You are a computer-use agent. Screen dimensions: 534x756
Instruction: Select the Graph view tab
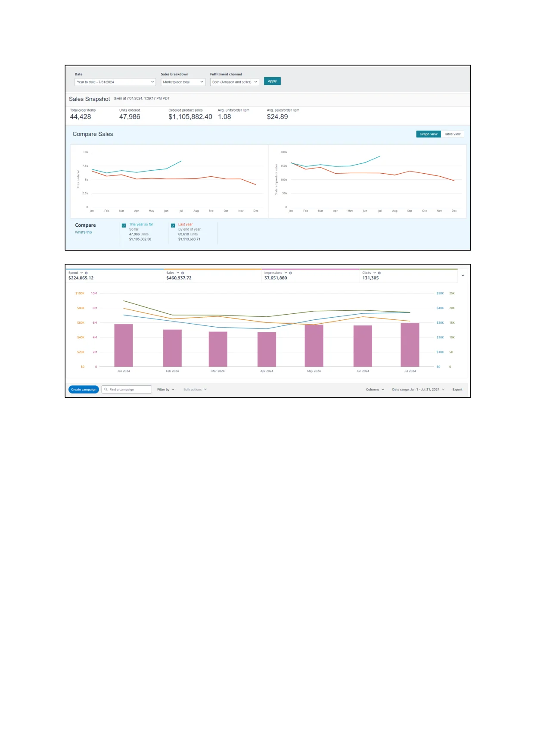pyautogui.click(x=428, y=134)
